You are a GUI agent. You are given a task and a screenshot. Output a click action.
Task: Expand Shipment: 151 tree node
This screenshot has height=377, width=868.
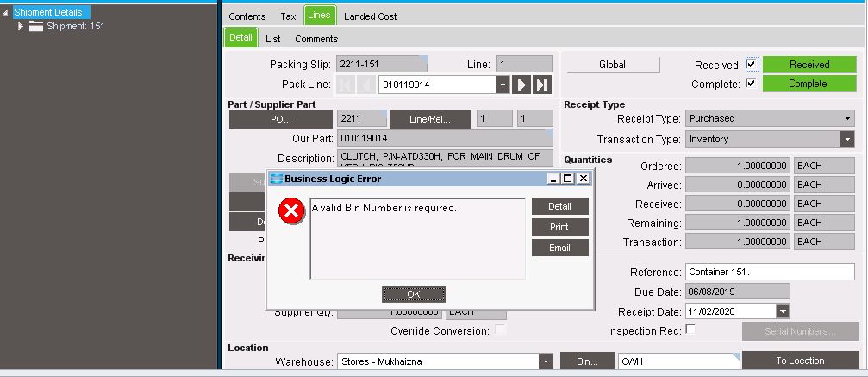[x=21, y=26]
